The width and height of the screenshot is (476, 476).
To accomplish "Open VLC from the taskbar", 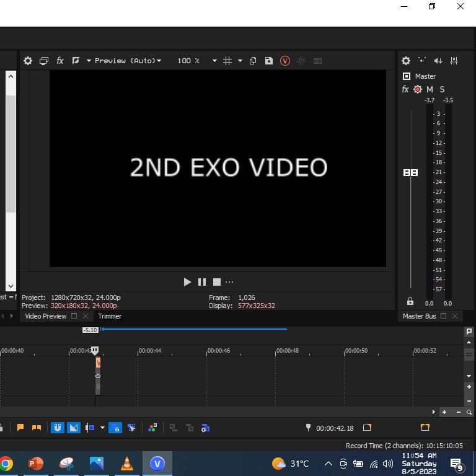I will 126,464.
